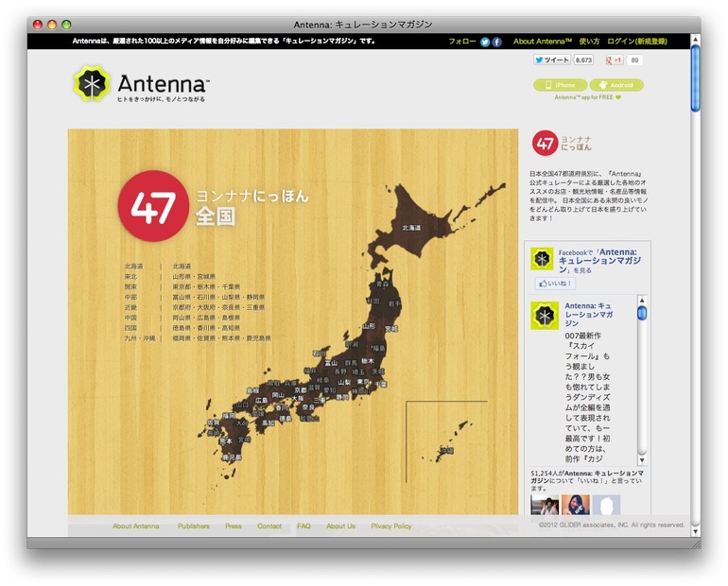Screen dimensions: 728x586
Task: Open the Twitter follow icon in top bar
Action: point(485,42)
